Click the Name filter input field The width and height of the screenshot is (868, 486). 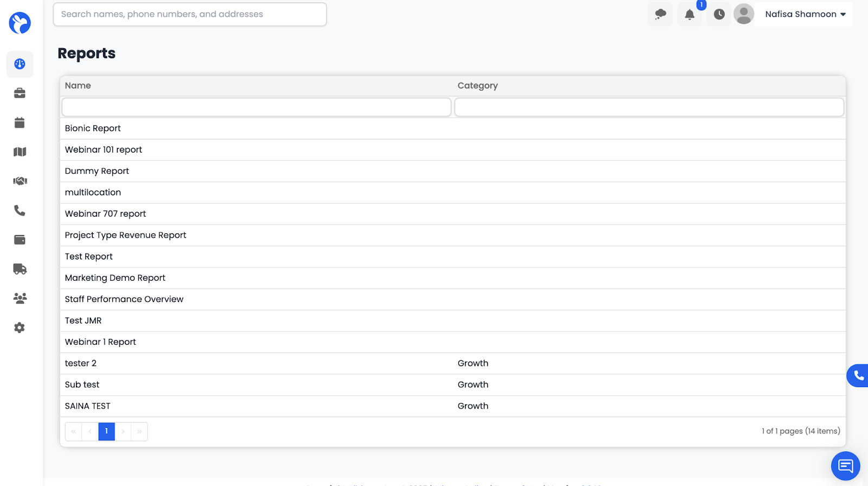[x=256, y=107]
